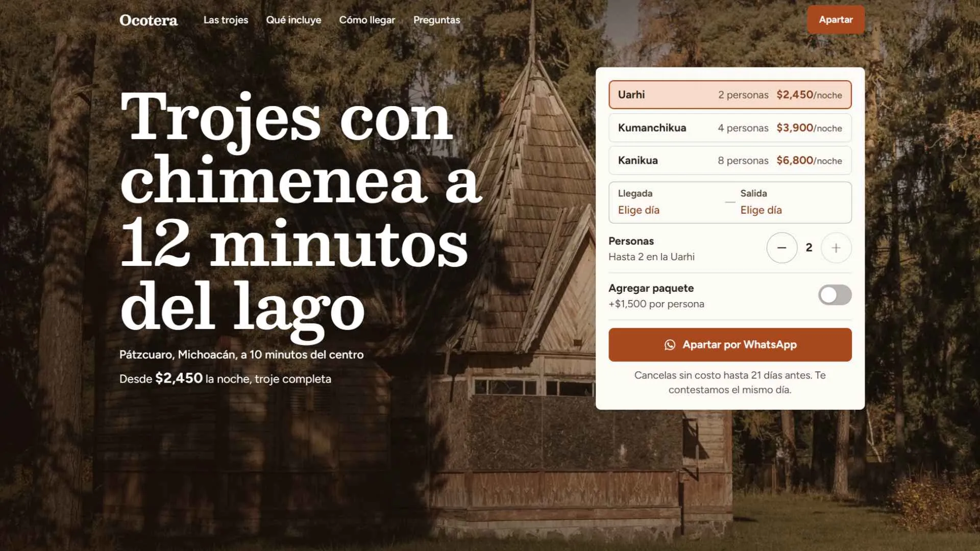Click the Apartar button in header

836,19
